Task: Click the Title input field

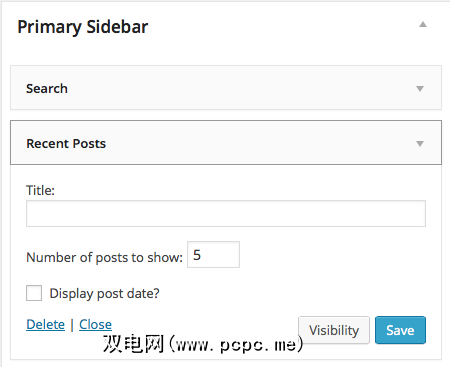Action: [x=226, y=213]
